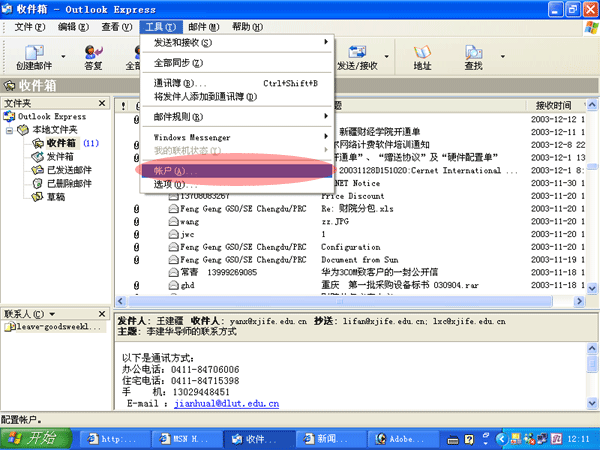Open the dropdown arrow beside 创建邮件
Viewport: 600px width, 450px height.
click(65, 58)
